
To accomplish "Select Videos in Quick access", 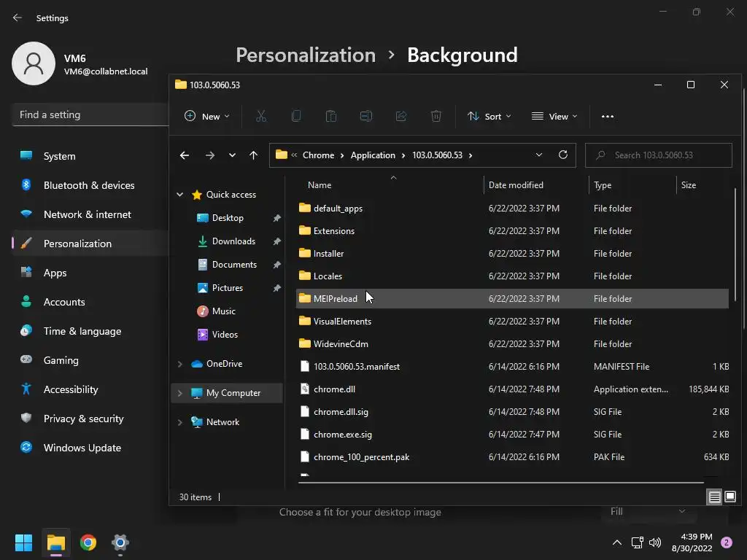I will (x=225, y=335).
